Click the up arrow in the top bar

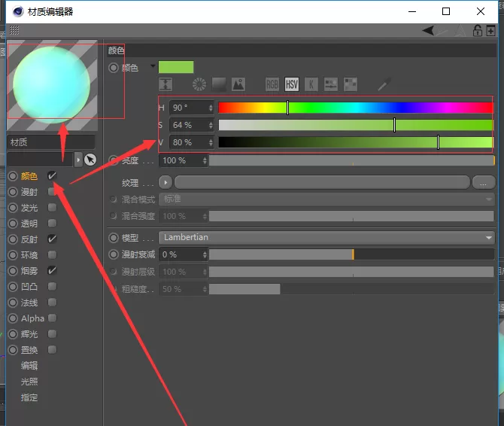click(460, 31)
